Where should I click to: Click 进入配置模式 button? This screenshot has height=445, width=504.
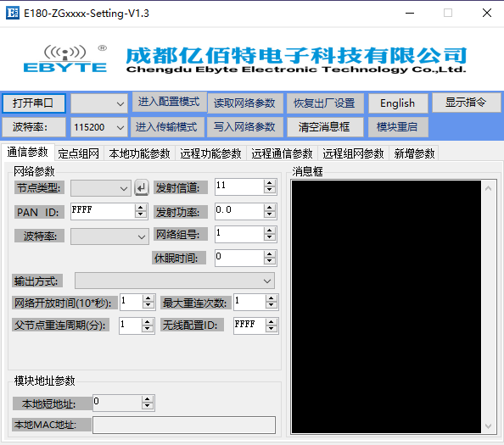169,102
